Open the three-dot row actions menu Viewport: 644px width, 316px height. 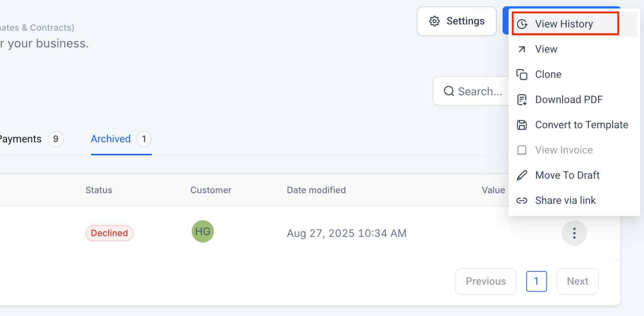pos(574,233)
